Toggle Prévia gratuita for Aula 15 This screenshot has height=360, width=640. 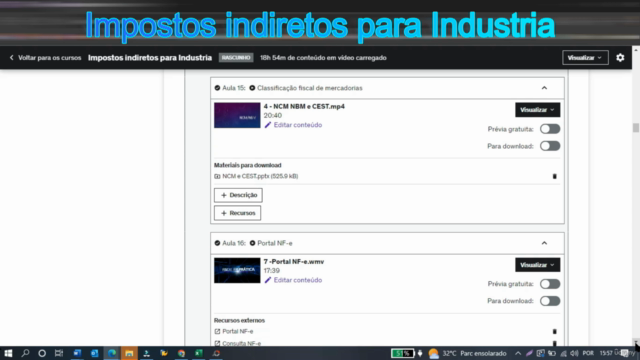point(550,129)
